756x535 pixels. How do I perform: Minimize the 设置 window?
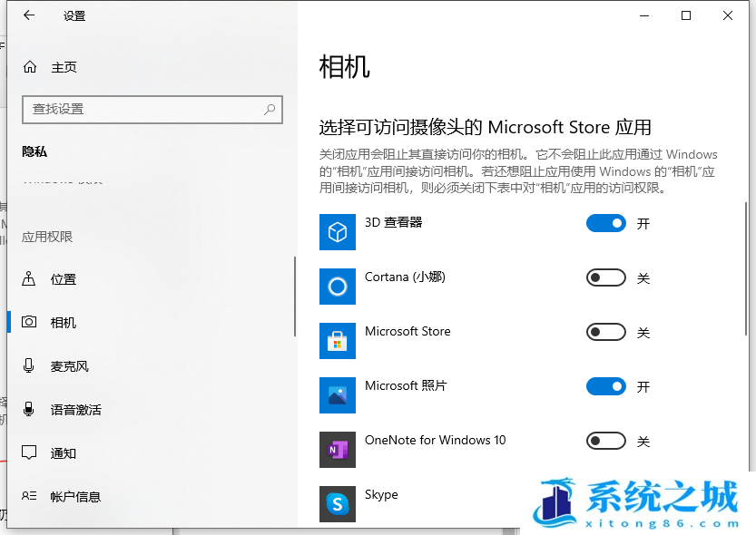[644, 16]
